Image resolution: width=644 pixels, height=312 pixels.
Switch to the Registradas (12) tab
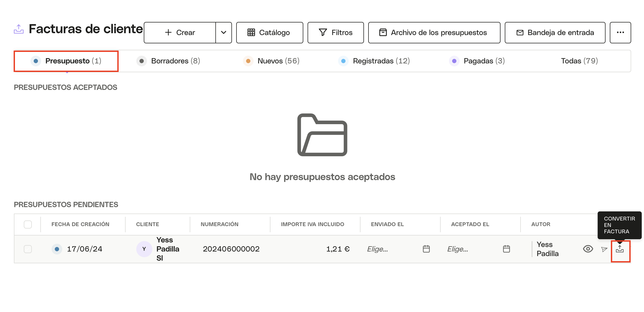click(x=374, y=61)
